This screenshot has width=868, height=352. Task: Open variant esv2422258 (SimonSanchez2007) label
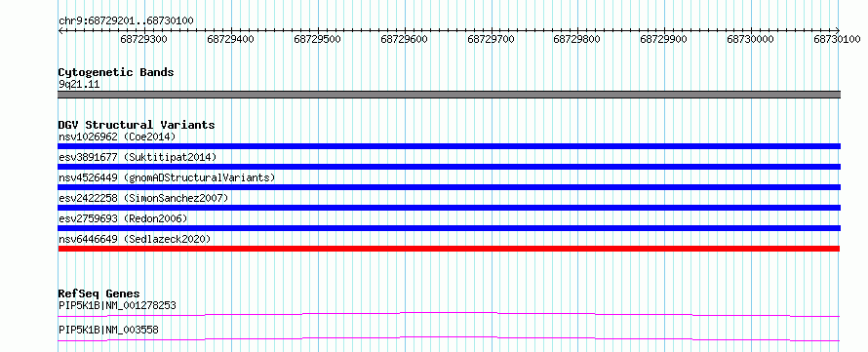tap(142, 198)
